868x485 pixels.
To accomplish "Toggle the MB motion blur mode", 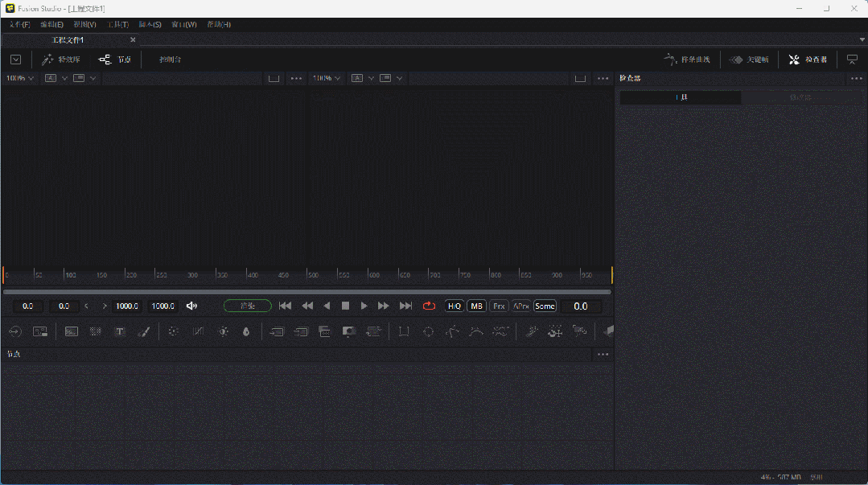I will 476,306.
